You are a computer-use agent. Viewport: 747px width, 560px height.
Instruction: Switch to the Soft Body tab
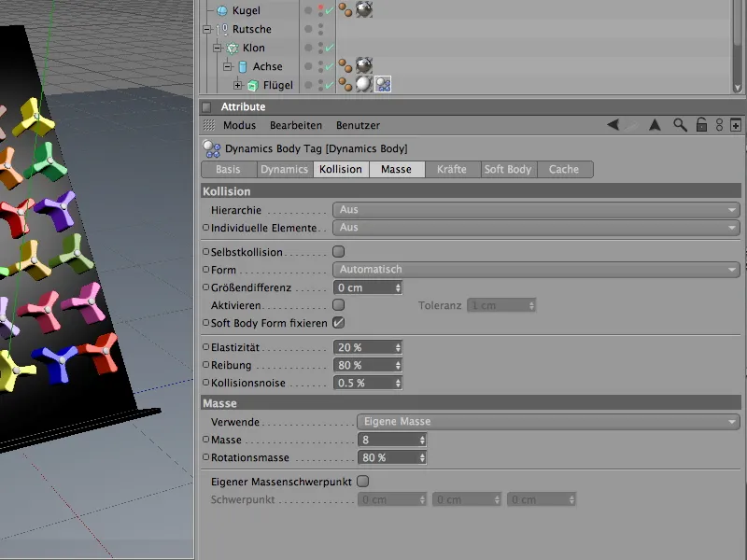[x=508, y=170]
